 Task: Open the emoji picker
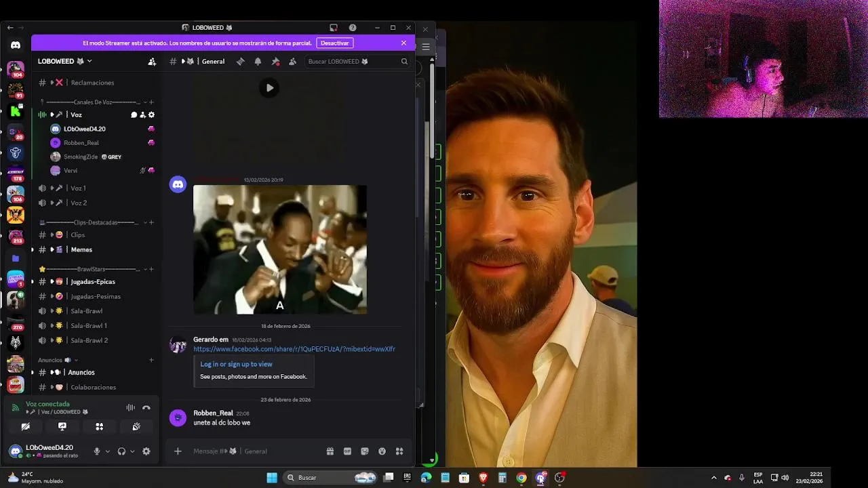coord(382,451)
